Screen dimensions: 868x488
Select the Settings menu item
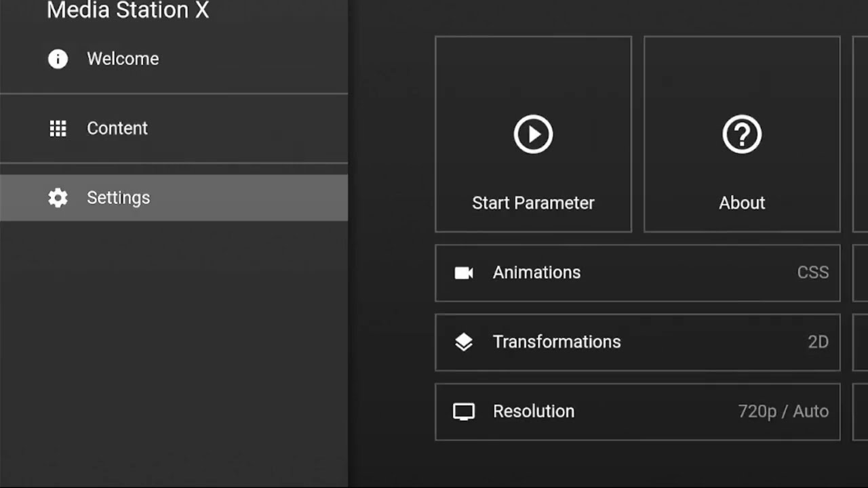tap(174, 198)
